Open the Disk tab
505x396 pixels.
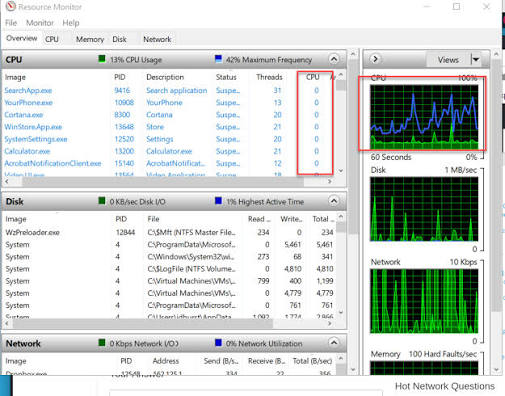point(119,39)
